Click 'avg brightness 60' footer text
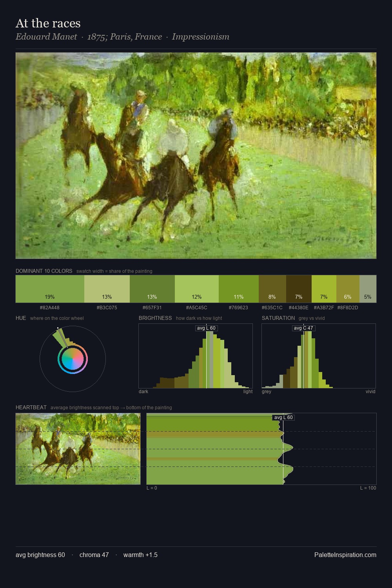The image size is (392, 588). click(40, 555)
